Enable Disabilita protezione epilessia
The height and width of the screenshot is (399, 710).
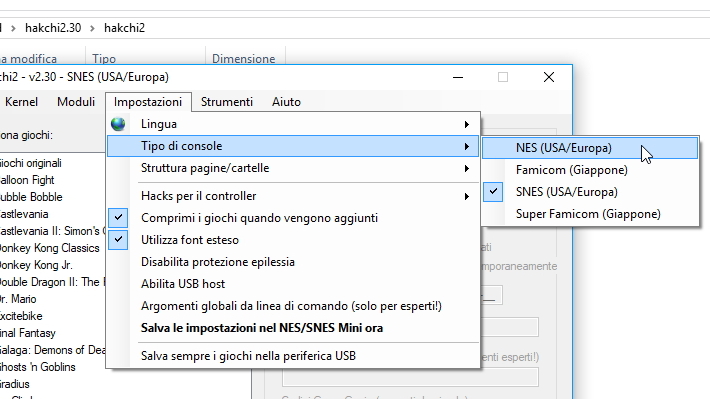pyautogui.click(x=293, y=262)
